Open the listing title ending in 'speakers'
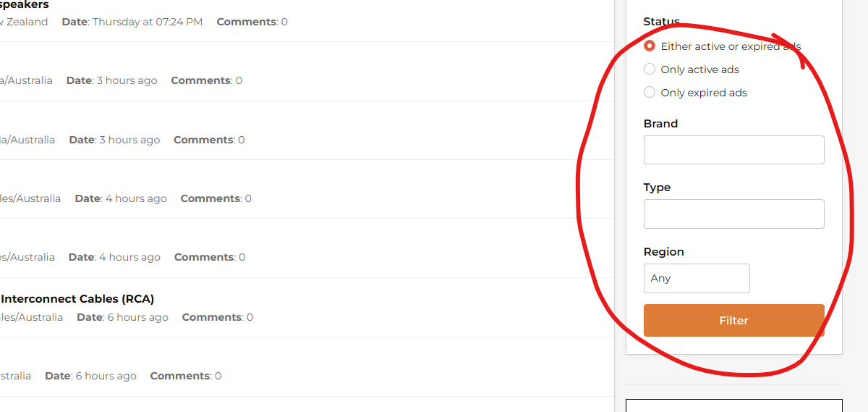The width and height of the screenshot is (868, 412). tap(25, 5)
